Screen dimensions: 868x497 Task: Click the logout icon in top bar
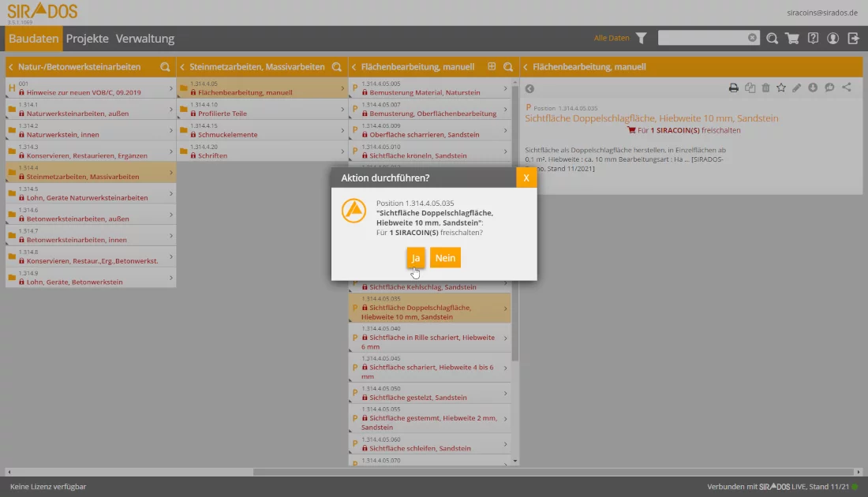(x=853, y=38)
